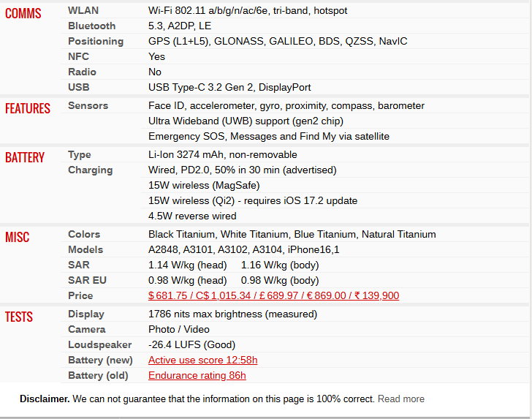This screenshot has width=532, height=419.
Task: Click the Loudspeaker test label
Action: 100,345
